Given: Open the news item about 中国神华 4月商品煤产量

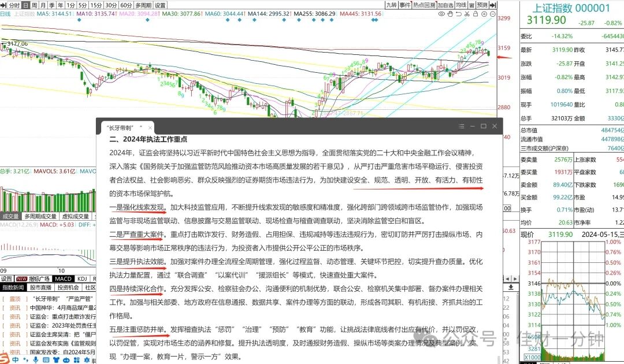Looking at the screenshot, I should 63,307.
